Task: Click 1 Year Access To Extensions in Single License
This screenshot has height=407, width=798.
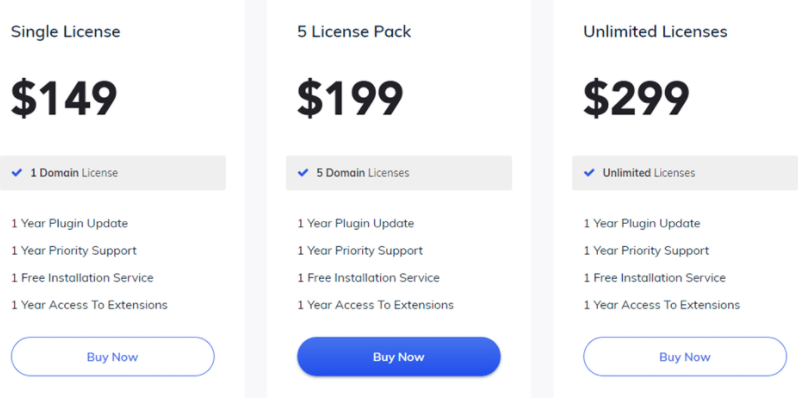Action: pyautogui.click(x=90, y=305)
